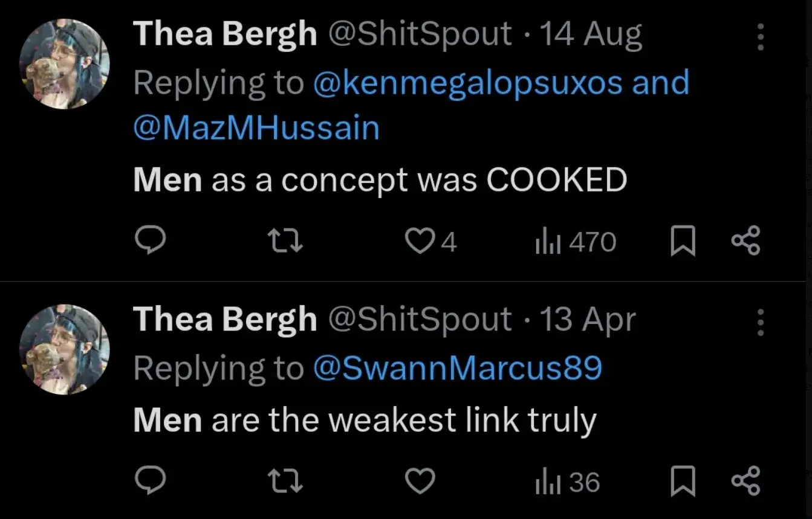Retweet the 'weakest link' tweet
Screen dimensions: 812x519
pyautogui.click(x=285, y=482)
